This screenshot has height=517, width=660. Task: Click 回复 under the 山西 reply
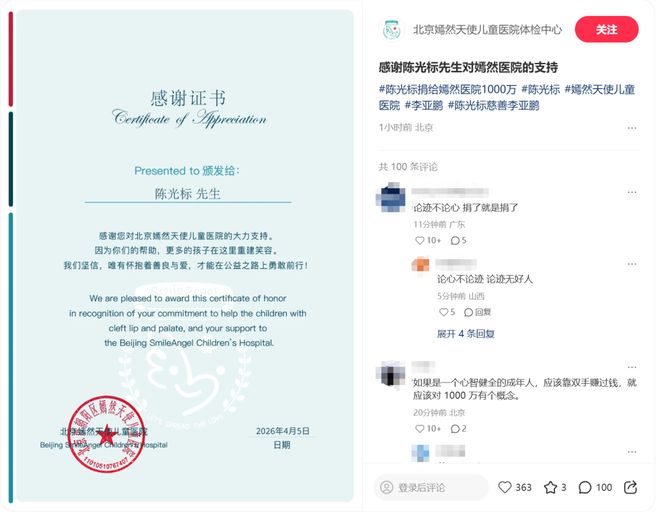(477, 312)
